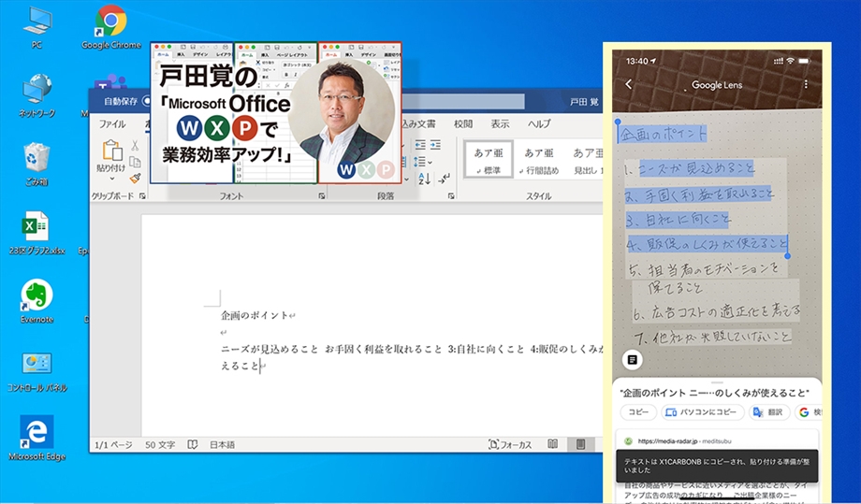Screen dimensions: 861x504
Task: Open the line spacing dropdown in Word
Action: [423, 162]
